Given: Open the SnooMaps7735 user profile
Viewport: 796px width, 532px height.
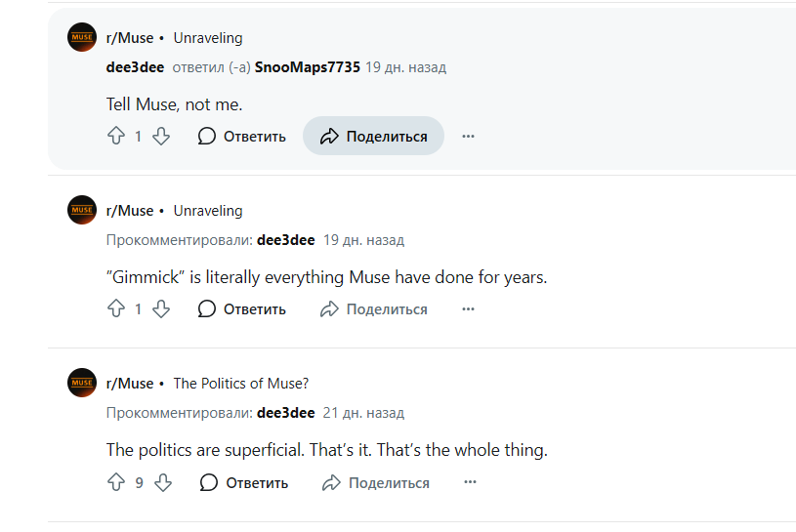Looking at the screenshot, I should (308, 67).
